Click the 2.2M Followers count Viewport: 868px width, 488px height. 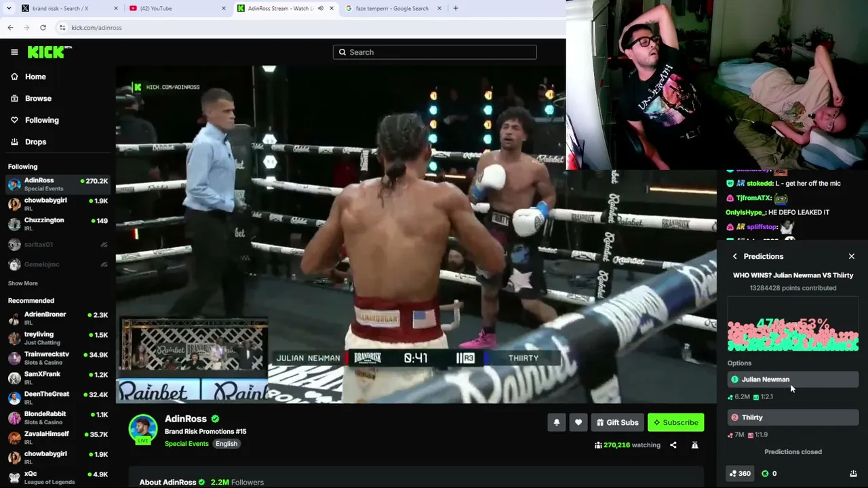point(237,482)
